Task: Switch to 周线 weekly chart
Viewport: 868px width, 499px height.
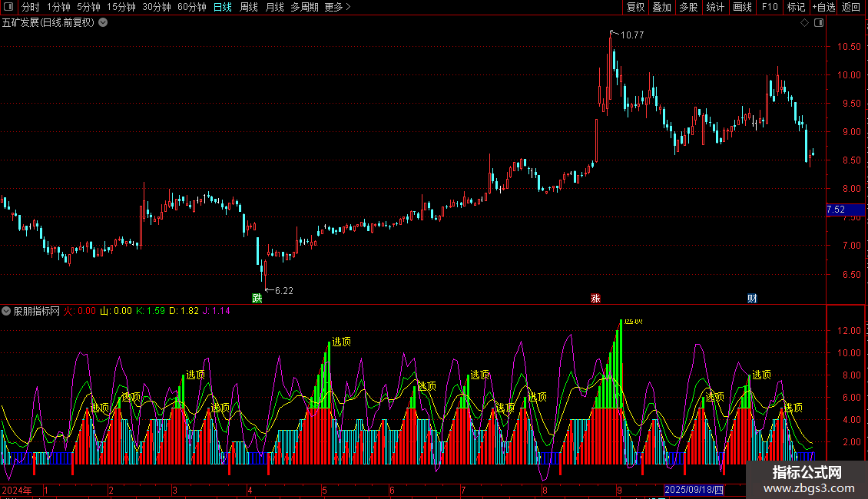Action: pyautogui.click(x=249, y=7)
